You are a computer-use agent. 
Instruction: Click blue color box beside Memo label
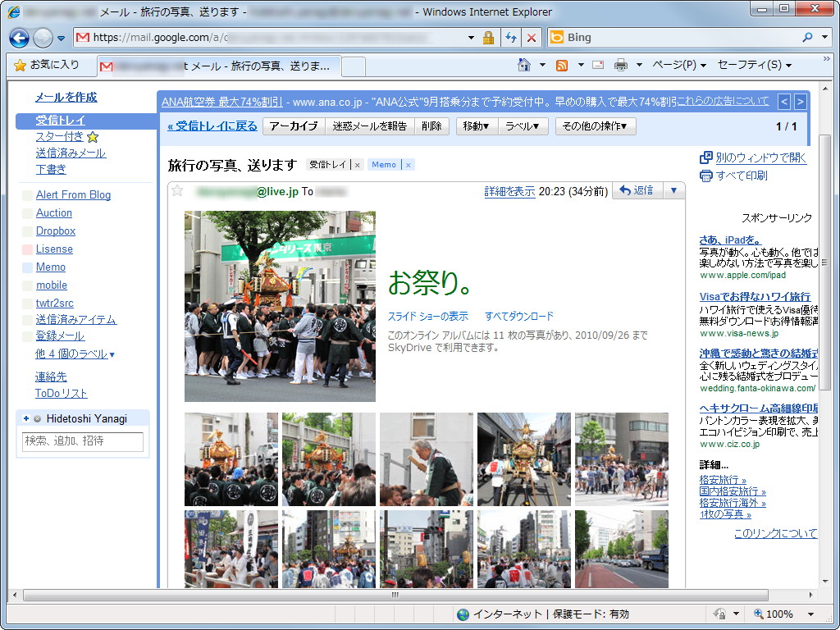pyautogui.click(x=27, y=267)
